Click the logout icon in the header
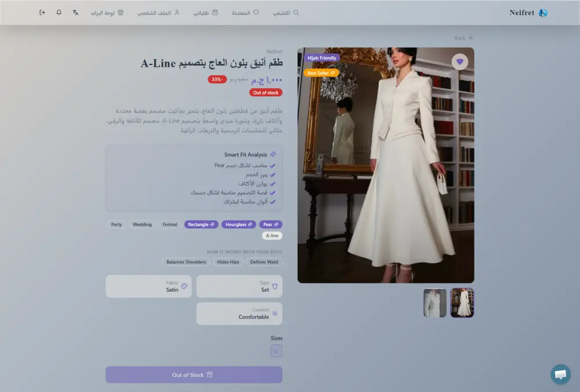This screenshot has width=580, height=392. (42, 13)
